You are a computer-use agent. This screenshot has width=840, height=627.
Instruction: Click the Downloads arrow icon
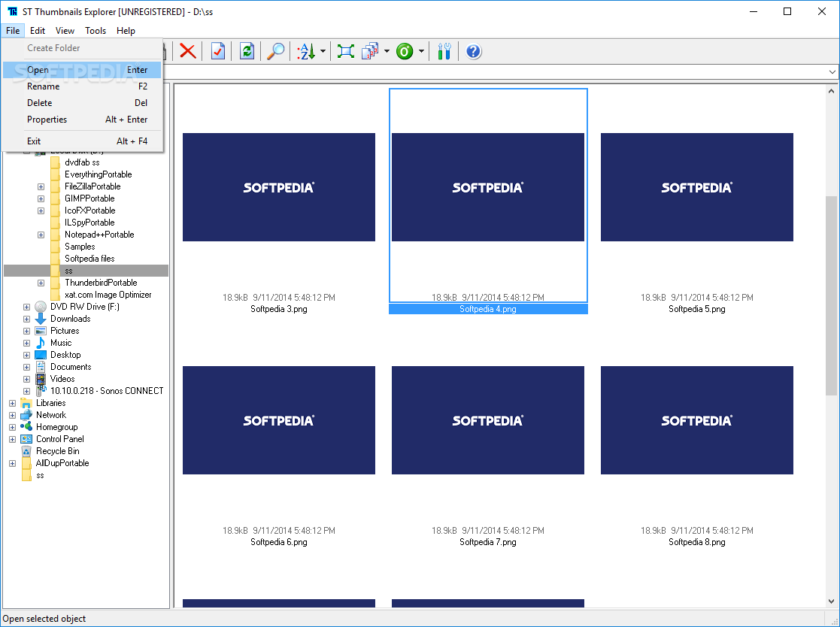(x=41, y=319)
